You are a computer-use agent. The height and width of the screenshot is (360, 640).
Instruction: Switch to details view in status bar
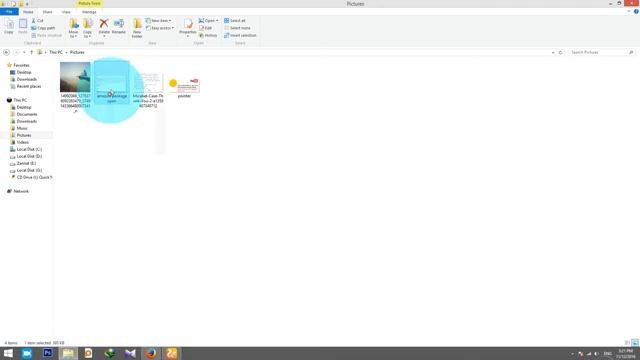click(627, 343)
